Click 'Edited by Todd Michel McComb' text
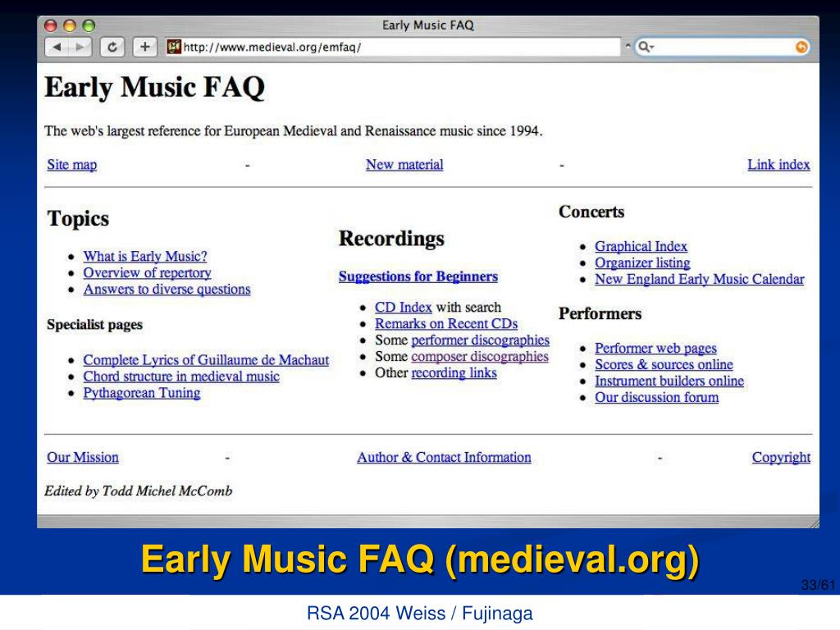 pos(139,491)
